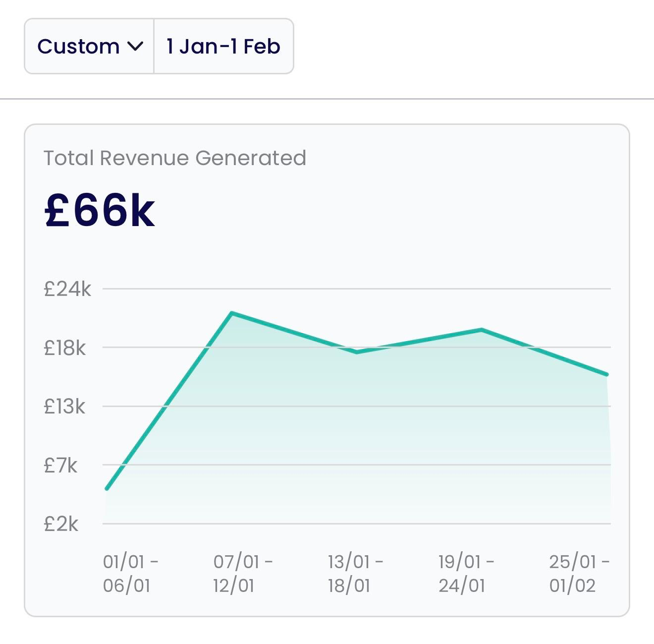Click the 01/01 - 06/01 period label
654x644 pixels.
point(131,574)
